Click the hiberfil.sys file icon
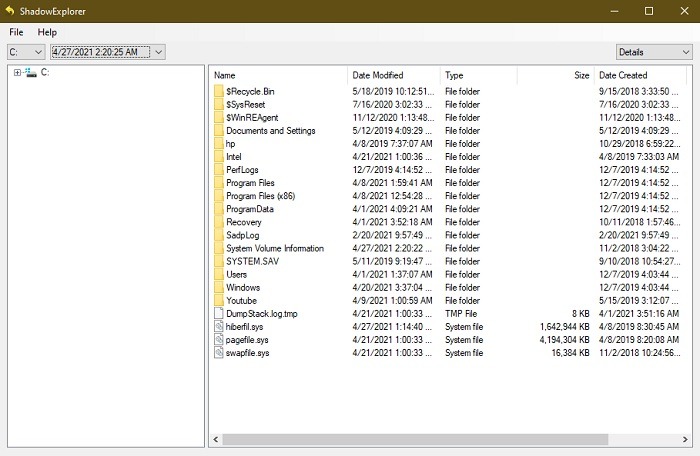 pos(219,326)
